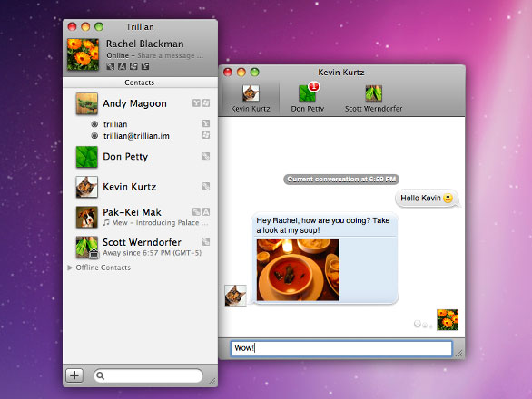Focus the contact search field
The height and width of the screenshot is (399, 532).
[x=149, y=375]
